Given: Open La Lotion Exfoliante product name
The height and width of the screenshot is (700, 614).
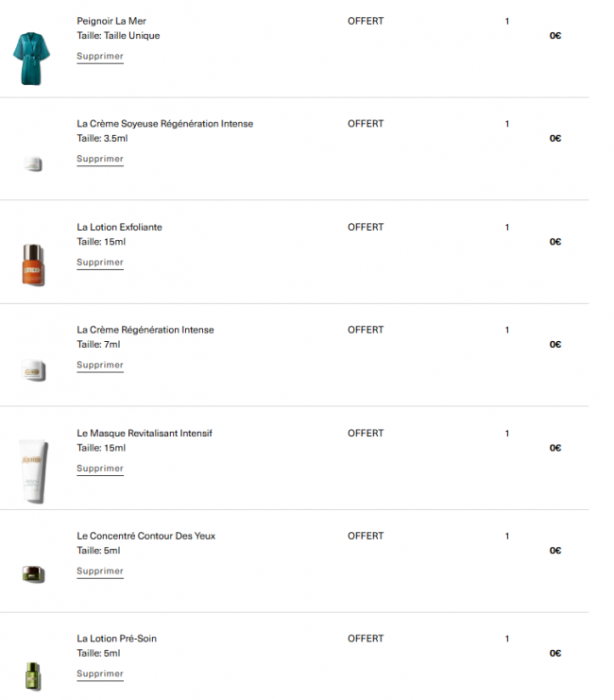Looking at the screenshot, I should click(119, 227).
